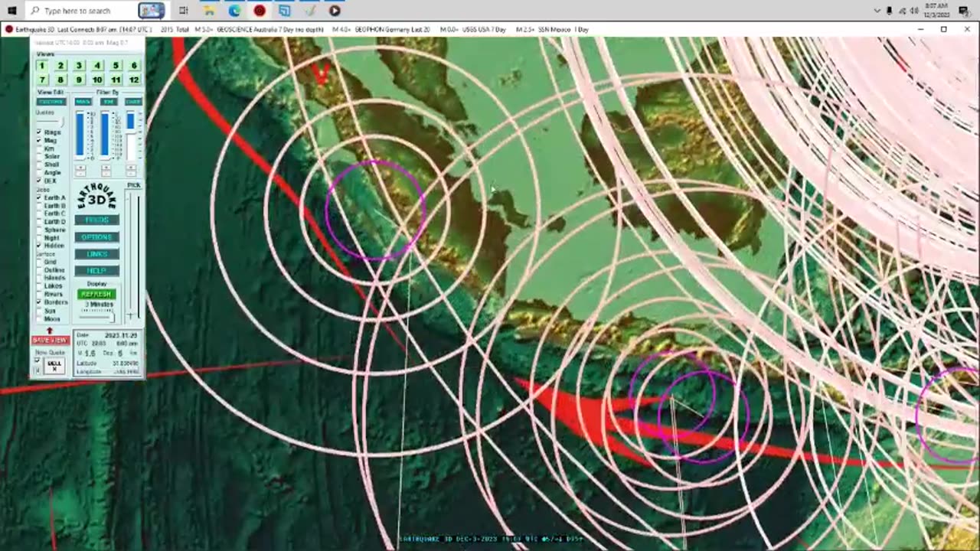Toggle the Rings checkbox
Image resolution: width=980 pixels, height=551 pixels.
click(39, 132)
